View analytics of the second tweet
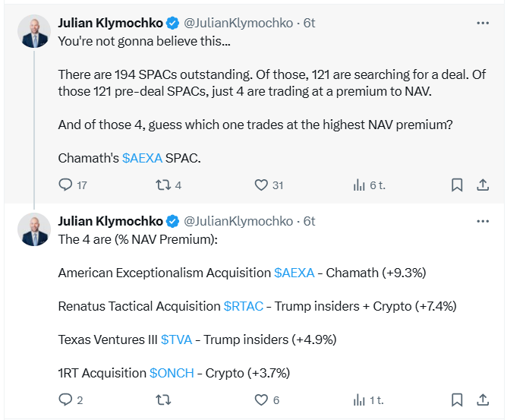The width and height of the screenshot is (507, 420). click(360, 399)
